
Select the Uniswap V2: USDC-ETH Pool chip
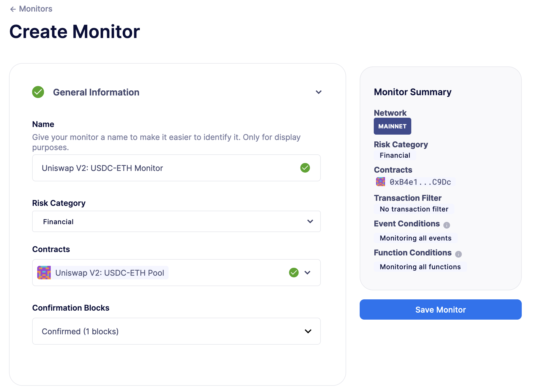tap(109, 273)
